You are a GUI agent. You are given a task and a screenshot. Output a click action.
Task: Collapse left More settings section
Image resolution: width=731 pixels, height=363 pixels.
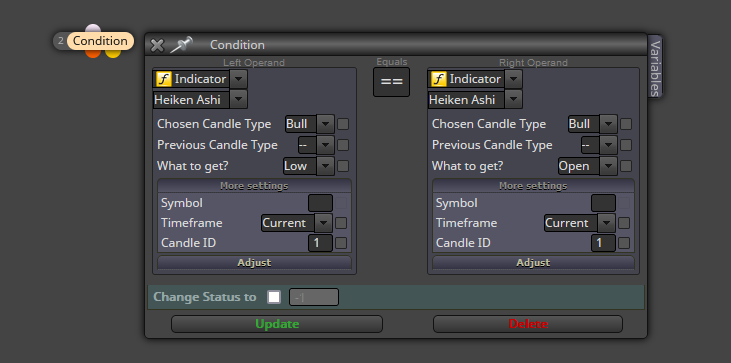tap(254, 186)
